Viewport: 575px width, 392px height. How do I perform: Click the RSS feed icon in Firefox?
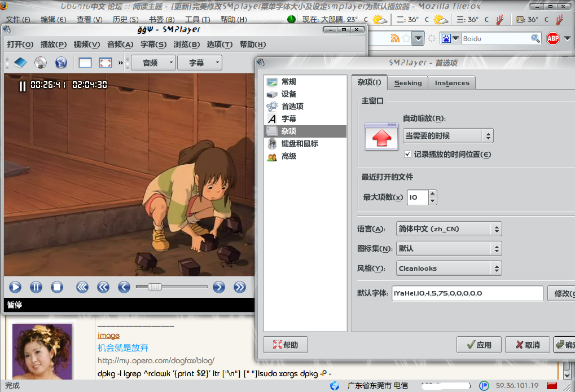point(395,38)
